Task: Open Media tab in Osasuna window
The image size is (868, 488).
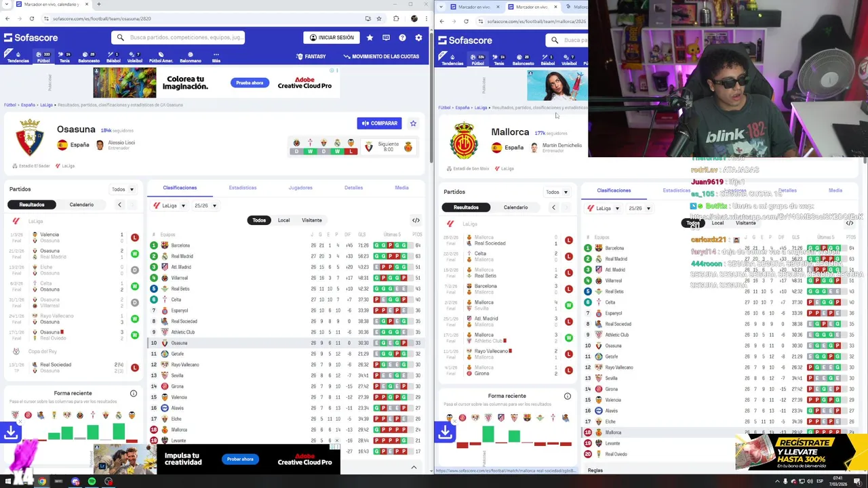Action: (401, 188)
